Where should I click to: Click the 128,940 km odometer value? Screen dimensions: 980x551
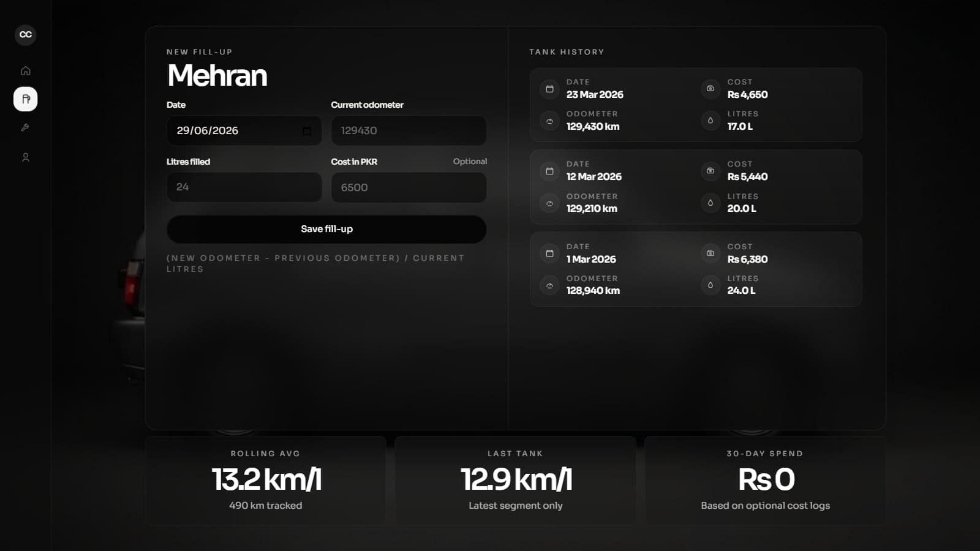coord(593,290)
